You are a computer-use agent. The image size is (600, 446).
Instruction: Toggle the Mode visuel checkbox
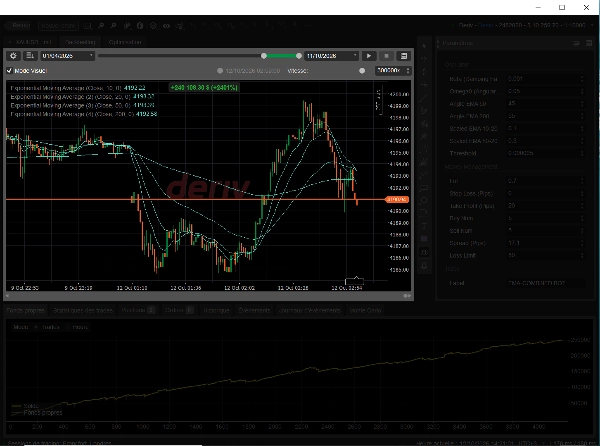click(10, 70)
